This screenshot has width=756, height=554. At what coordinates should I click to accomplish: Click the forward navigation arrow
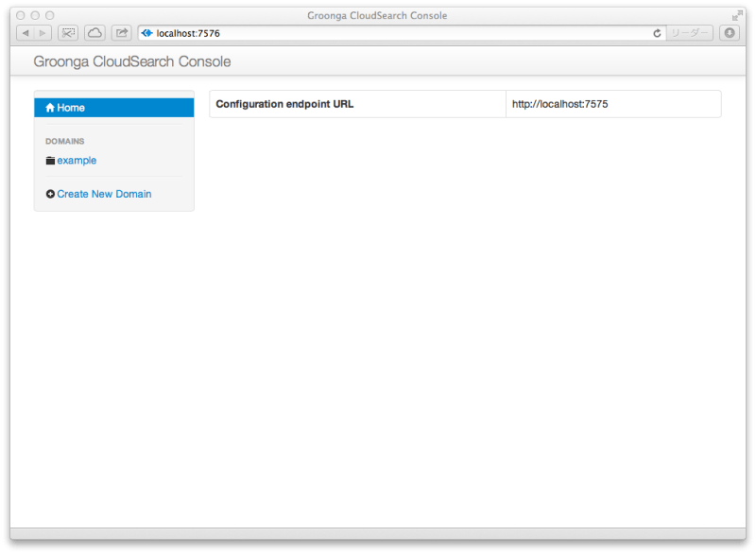click(43, 32)
